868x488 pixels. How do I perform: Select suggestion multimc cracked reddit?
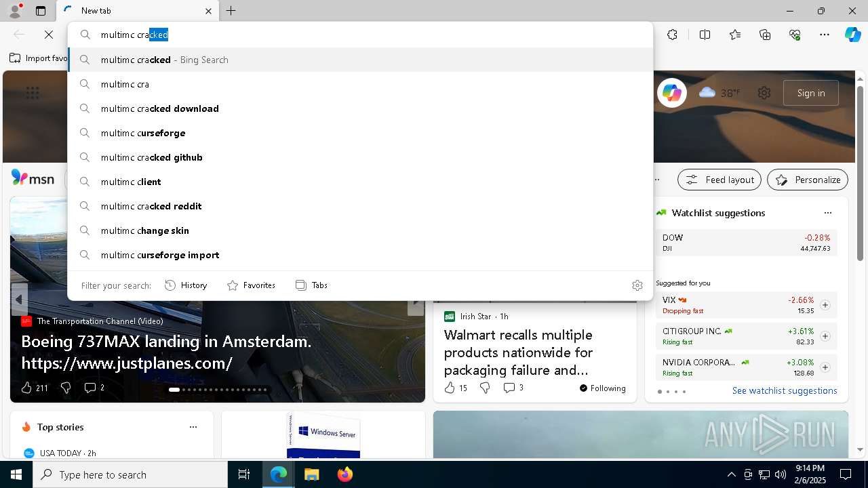click(360, 206)
